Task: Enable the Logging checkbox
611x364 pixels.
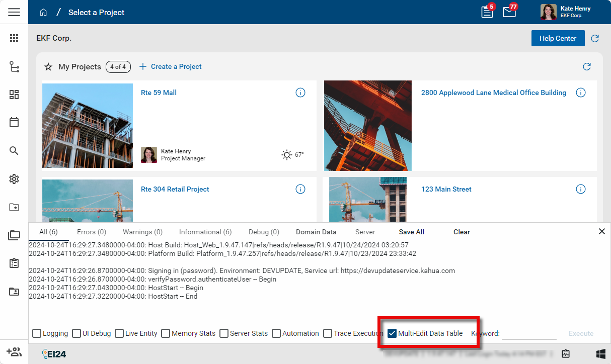Action: [37, 333]
